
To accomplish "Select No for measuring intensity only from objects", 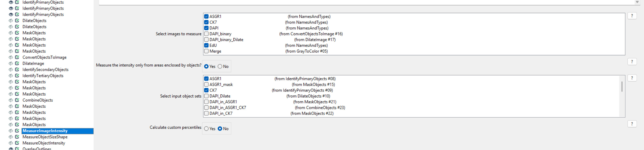I will [x=220, y=66].
